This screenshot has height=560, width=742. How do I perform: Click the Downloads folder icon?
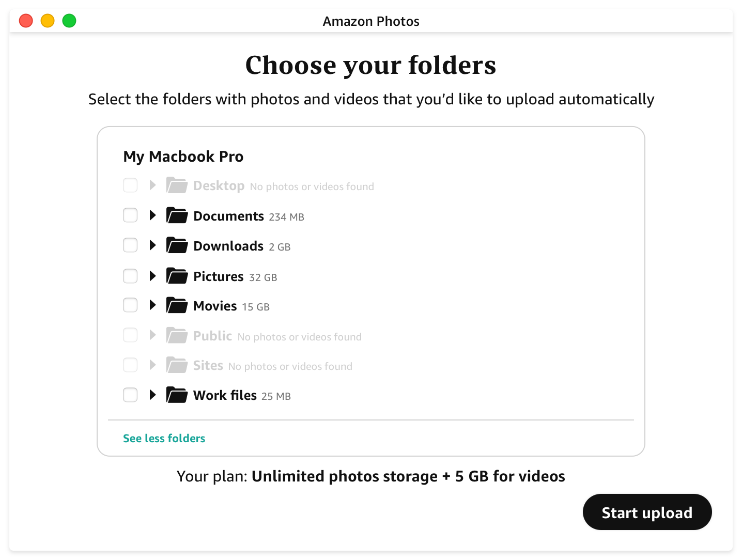177,245
